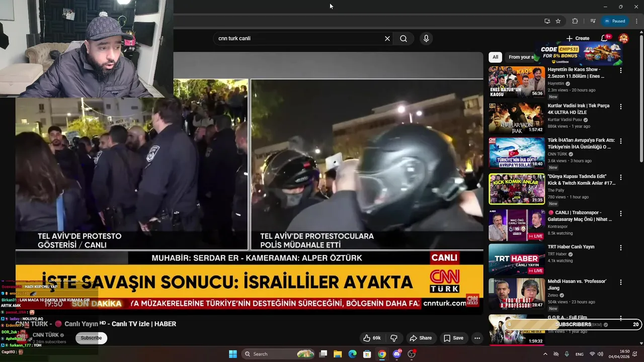Open ENG language switcher
The image size is (644, 362).
[x=580, y=354]
